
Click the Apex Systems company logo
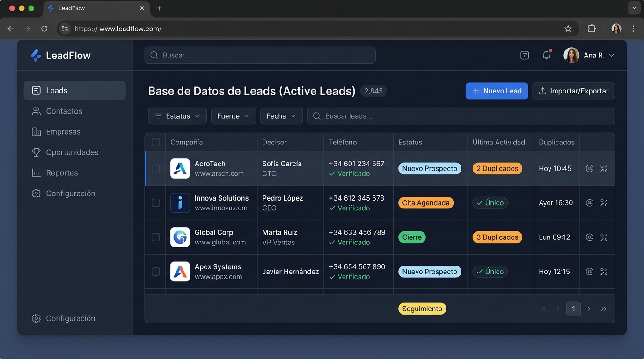click(x=180, y=272)
